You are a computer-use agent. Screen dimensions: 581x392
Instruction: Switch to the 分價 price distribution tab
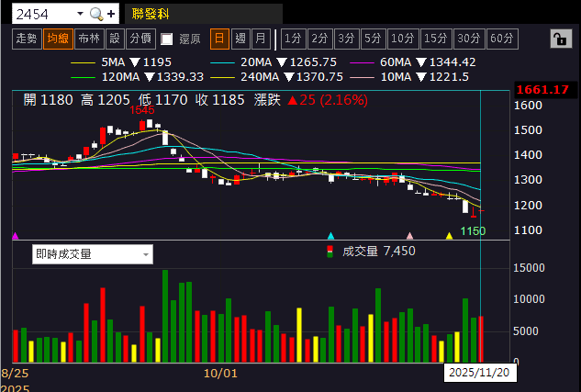pos(140,39)
